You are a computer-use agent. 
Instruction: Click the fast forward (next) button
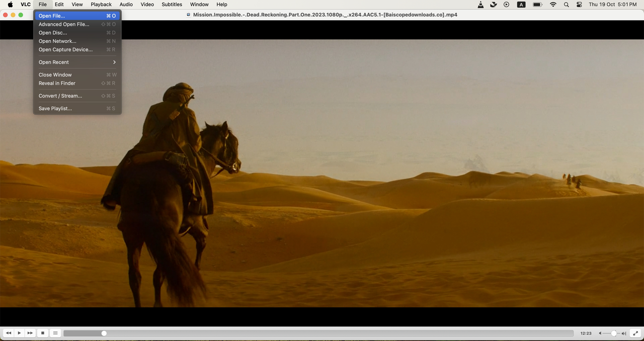pos(30,333)
